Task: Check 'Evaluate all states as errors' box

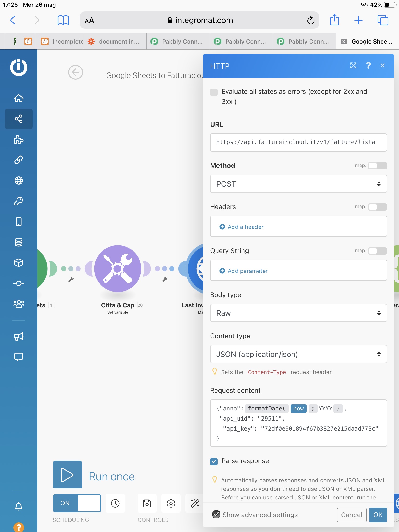Action: [214, 92]
